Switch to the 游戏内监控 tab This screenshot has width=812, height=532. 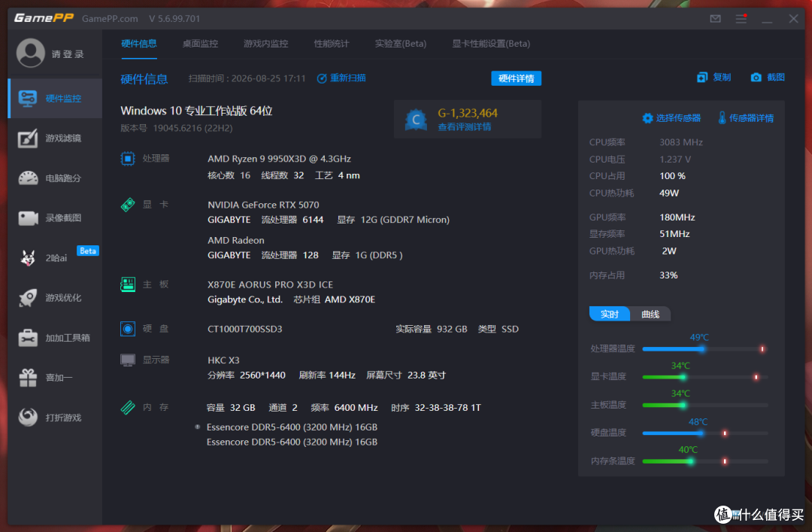point(265,44)
